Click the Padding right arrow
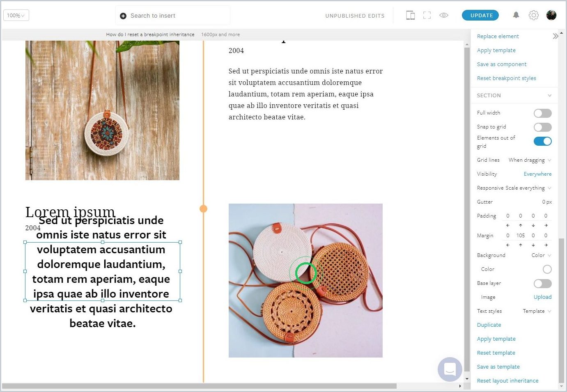567x392 pixels. click(x=546, y=225)
